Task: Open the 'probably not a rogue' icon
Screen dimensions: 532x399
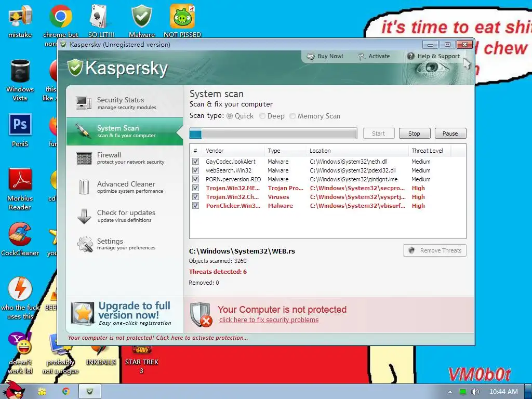Action: tap(60, 353)
